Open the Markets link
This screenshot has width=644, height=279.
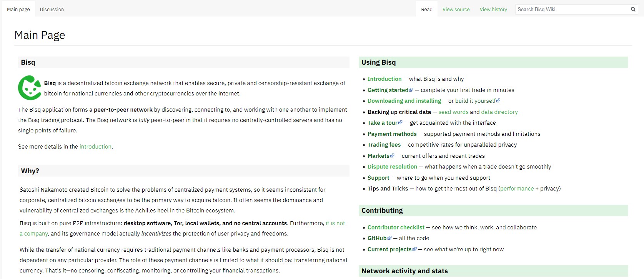(x=378, y=156)
